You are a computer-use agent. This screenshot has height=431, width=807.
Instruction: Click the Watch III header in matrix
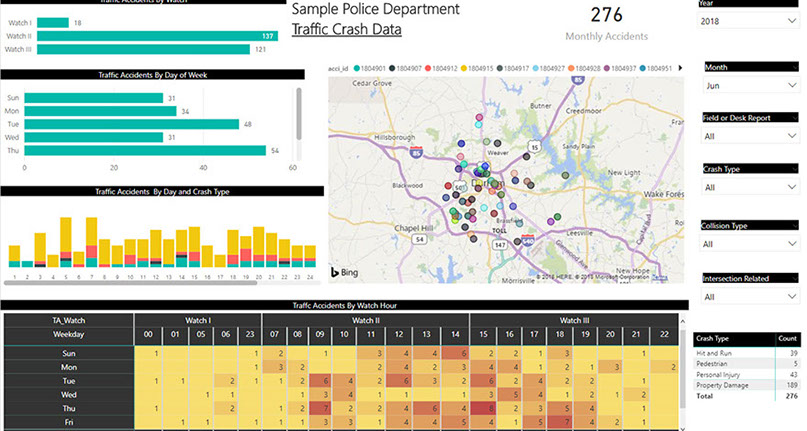574,321
